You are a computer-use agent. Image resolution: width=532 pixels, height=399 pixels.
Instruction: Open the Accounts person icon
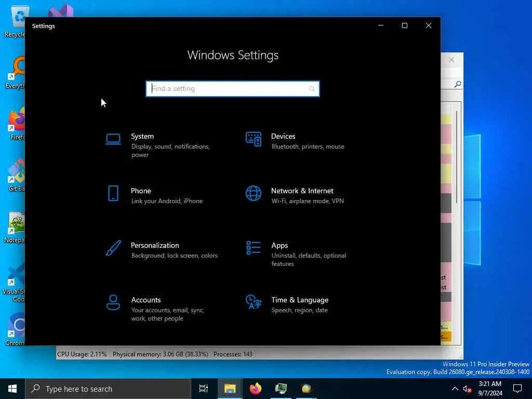(113, 302)
